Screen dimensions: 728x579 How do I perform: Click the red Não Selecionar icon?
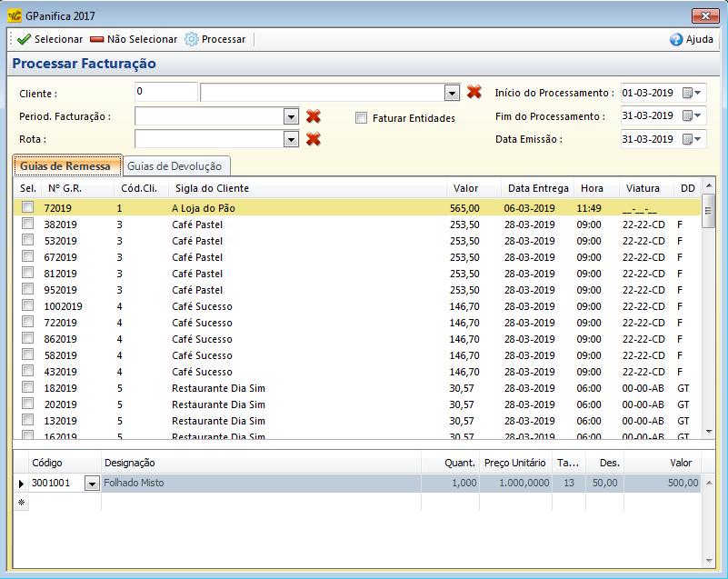[97, 39]
